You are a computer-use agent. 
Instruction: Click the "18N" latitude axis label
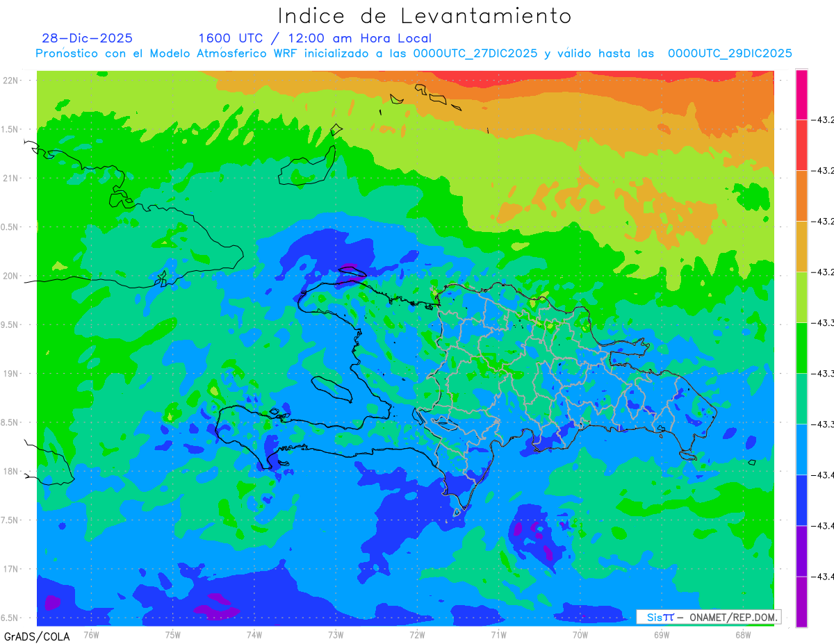click(x=11, y=472)
